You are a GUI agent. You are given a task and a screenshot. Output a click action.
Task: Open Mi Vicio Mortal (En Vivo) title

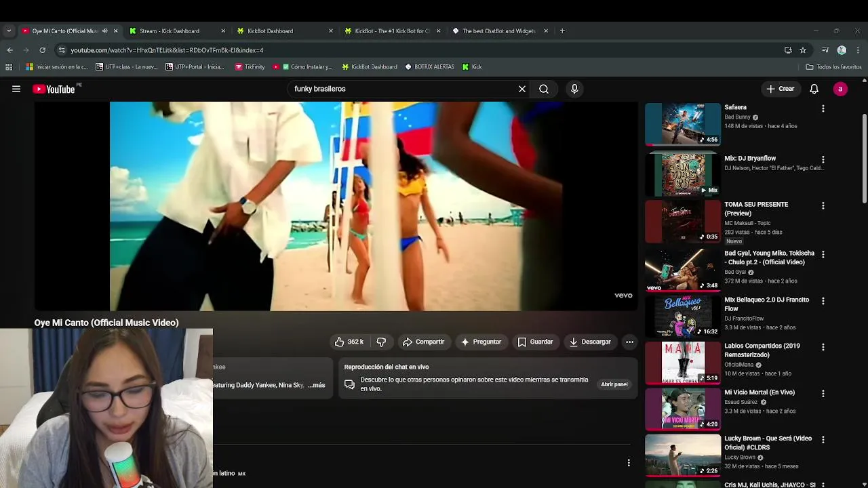click(x=759, y=392)
